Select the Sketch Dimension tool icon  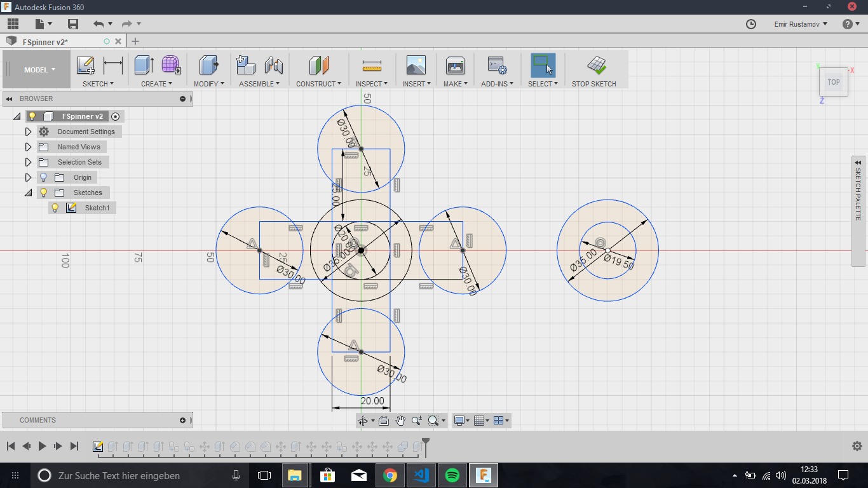[113, 65]
